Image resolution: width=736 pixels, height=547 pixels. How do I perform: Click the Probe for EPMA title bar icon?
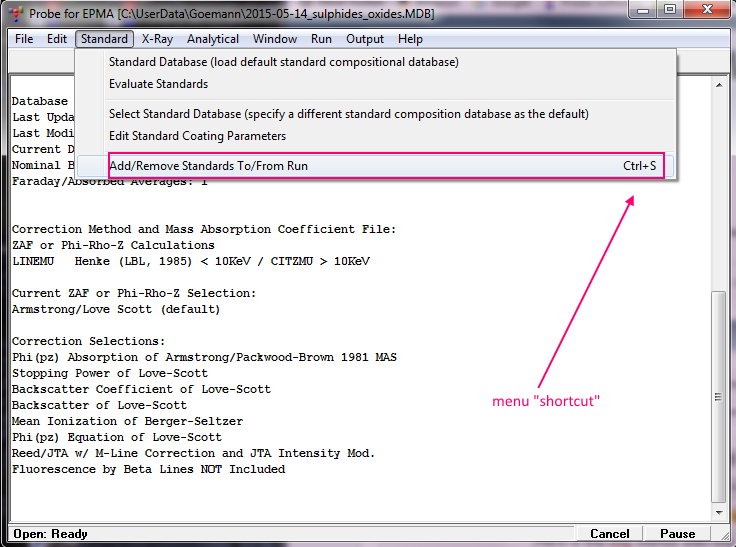13,12
